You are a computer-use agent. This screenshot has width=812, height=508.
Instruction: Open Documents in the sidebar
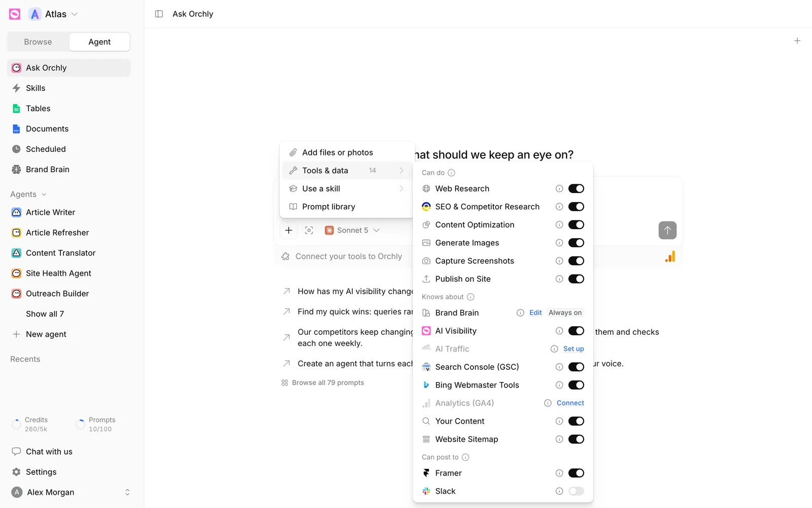pyautogui.click(x=69, y=129)
